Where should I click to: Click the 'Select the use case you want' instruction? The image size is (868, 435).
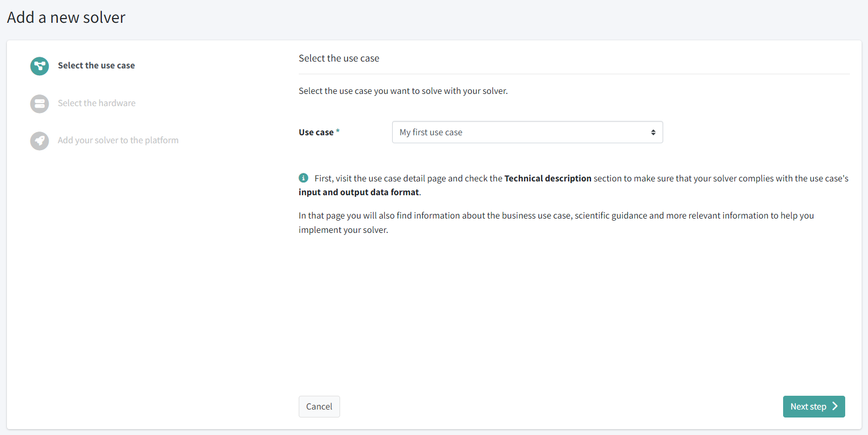[x=403, y=91]
